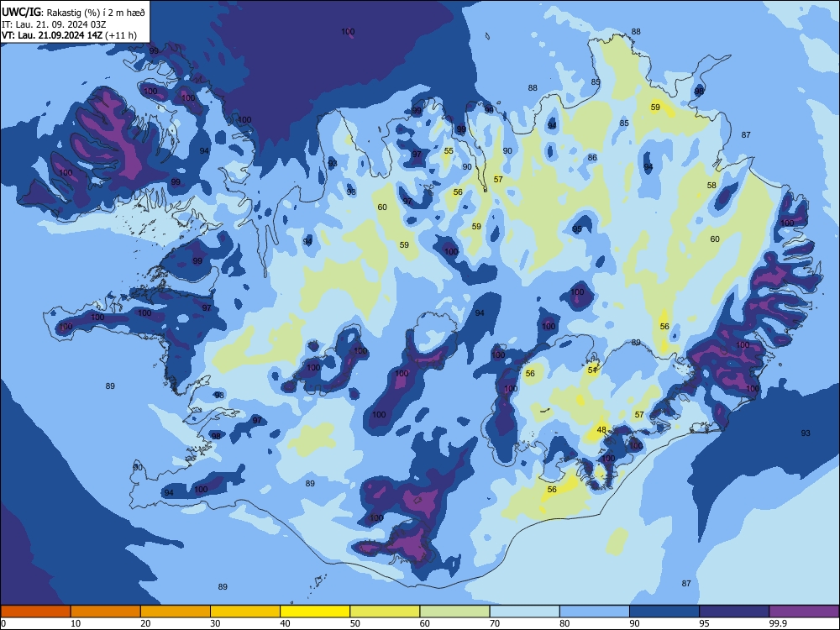Click the '58' humidity value on the map

[711, 186]
